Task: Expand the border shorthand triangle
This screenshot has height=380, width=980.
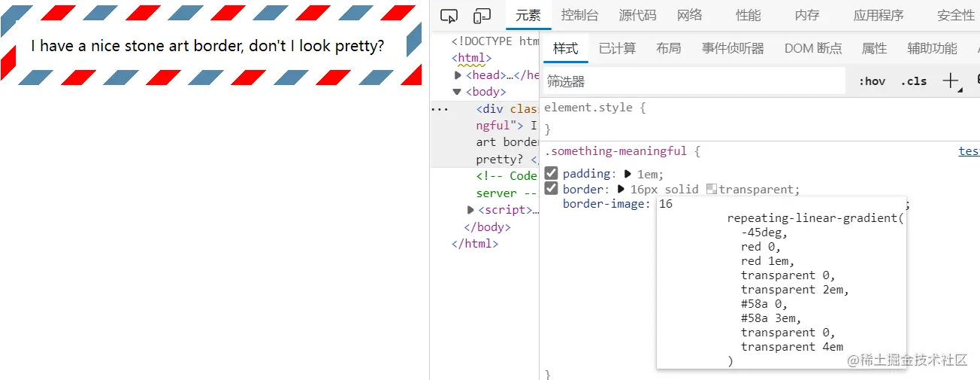Action: point(622,190)
